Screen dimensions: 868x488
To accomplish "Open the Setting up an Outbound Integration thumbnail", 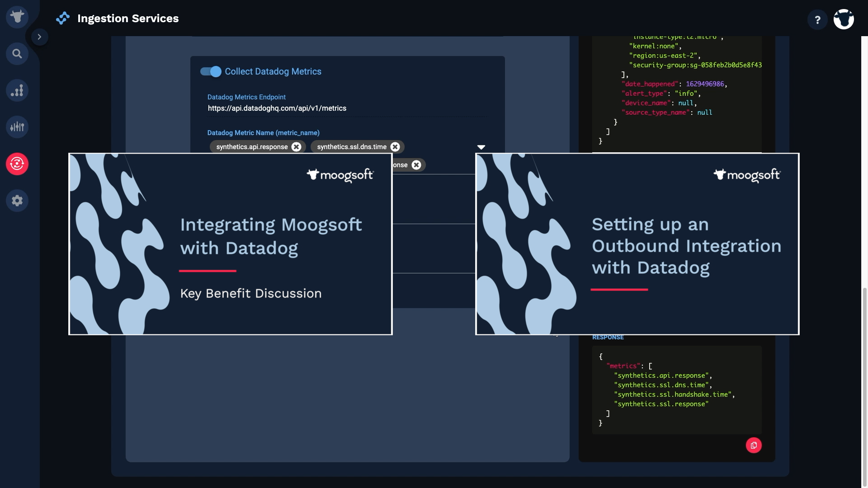I will (x=637, y=244).
